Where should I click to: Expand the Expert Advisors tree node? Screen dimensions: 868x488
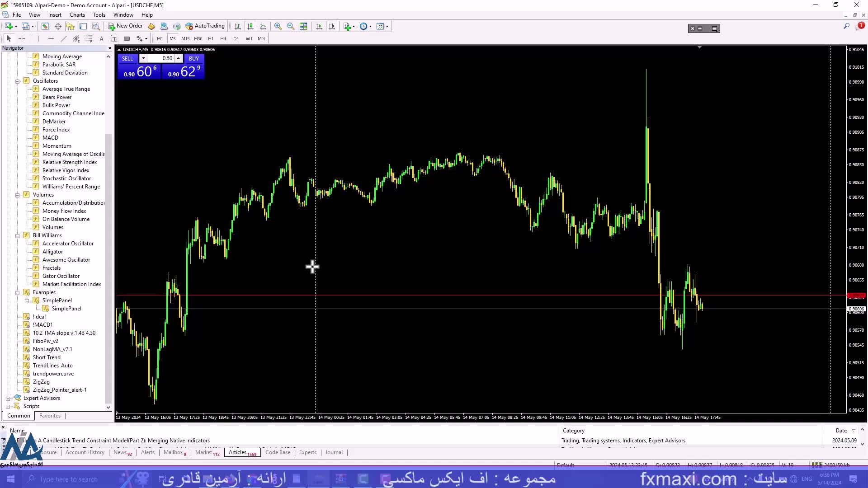[8, 398]
